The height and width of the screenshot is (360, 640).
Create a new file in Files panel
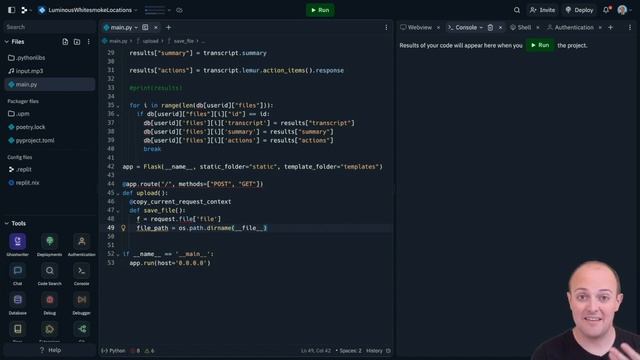pos(65,42)
